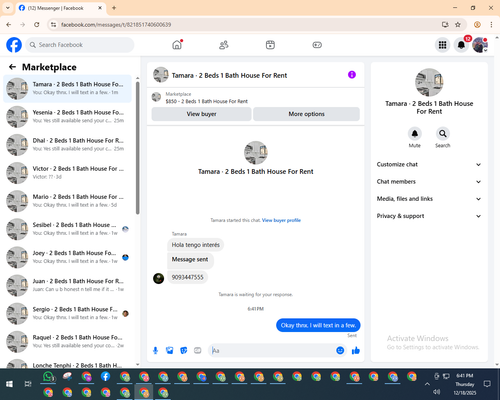Open the Reels video icon
The width and height of the screenshot is (500, 400).
[270, 45]
